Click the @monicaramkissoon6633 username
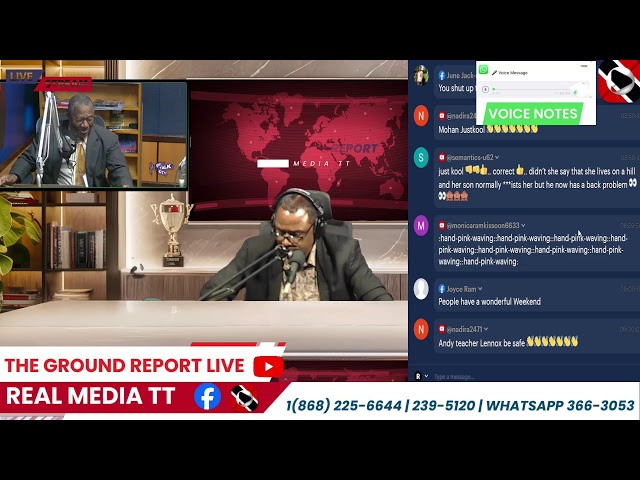This screenshot has height=480, width=640. 483,225
